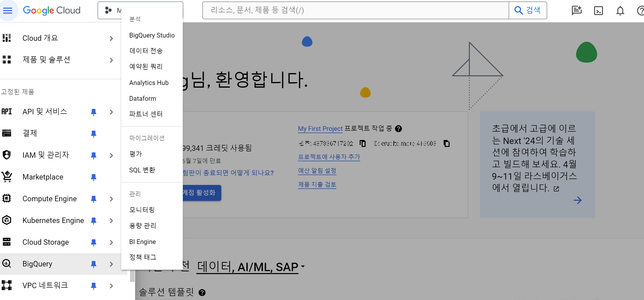Image resolution: width=644 pixels, height=300 pixels.
Task: Expand the Compute Engine submenu chevron
Action: [x=111, y=199]
